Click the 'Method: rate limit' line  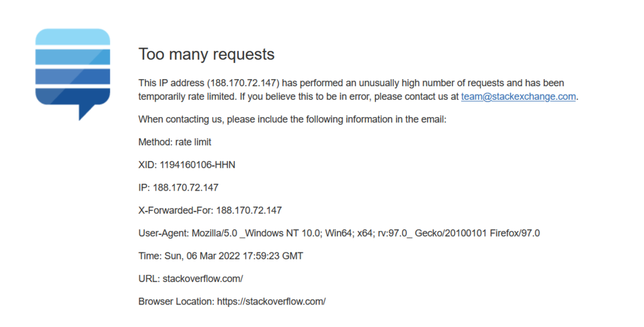pyautogui.click(x=175, y=142)
